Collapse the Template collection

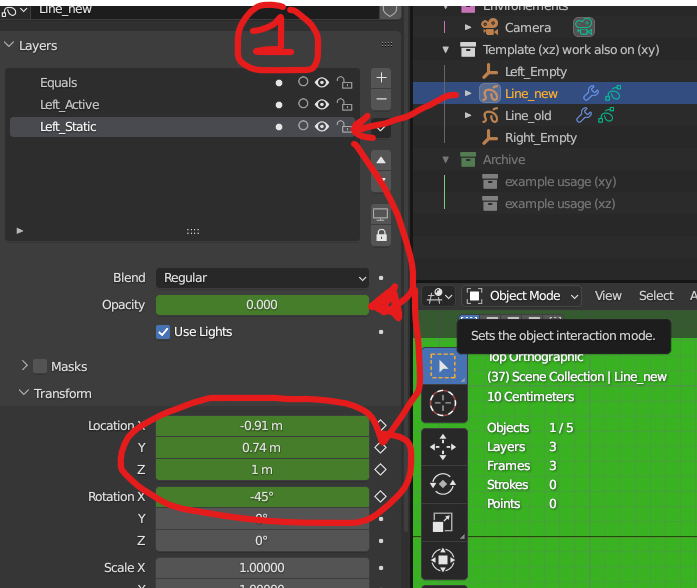(x=446, y=49)
